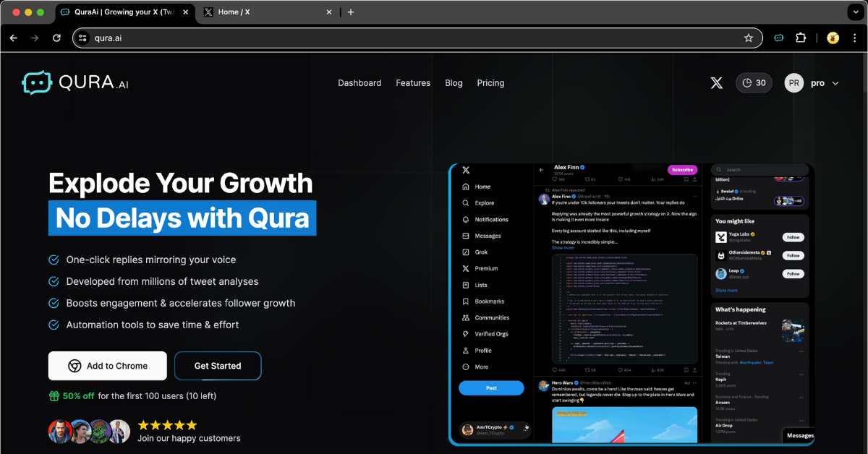
Task: Click the Qura.ai logo in the header
Action: (x=75, y=83)
